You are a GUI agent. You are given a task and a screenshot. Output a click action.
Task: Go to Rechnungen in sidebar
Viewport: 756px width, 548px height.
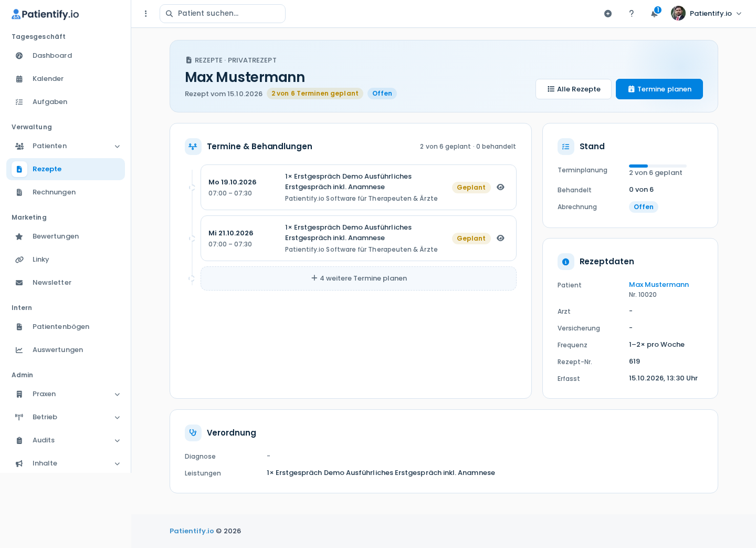(66, 192)
